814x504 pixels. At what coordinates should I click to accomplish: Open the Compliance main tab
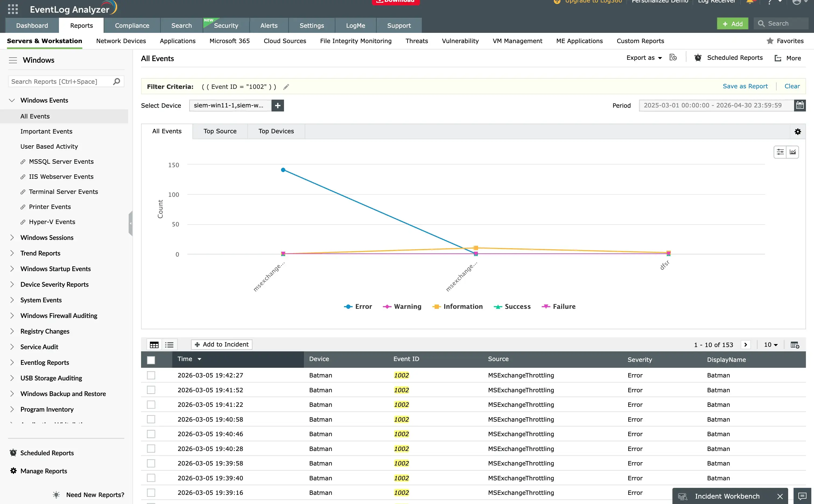click(132, 25)
